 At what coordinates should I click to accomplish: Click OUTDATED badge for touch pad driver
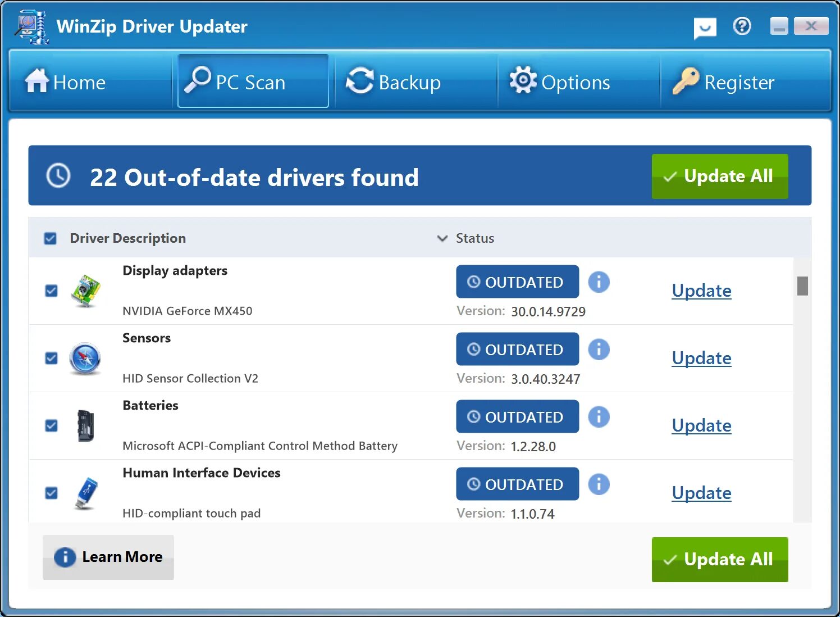(x=517, y=484)
